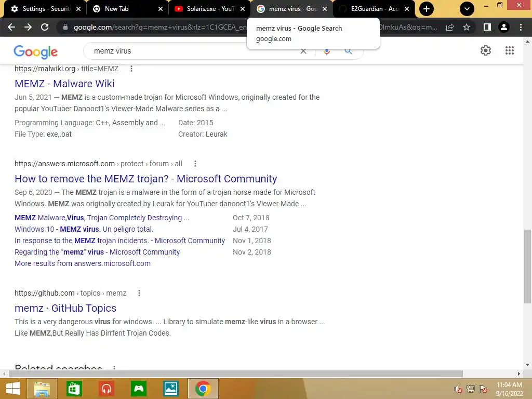Screen dimensions: 532x399
Task: Click the malwiki.org title=MEMZ breadcrumb
Action: 66,69
